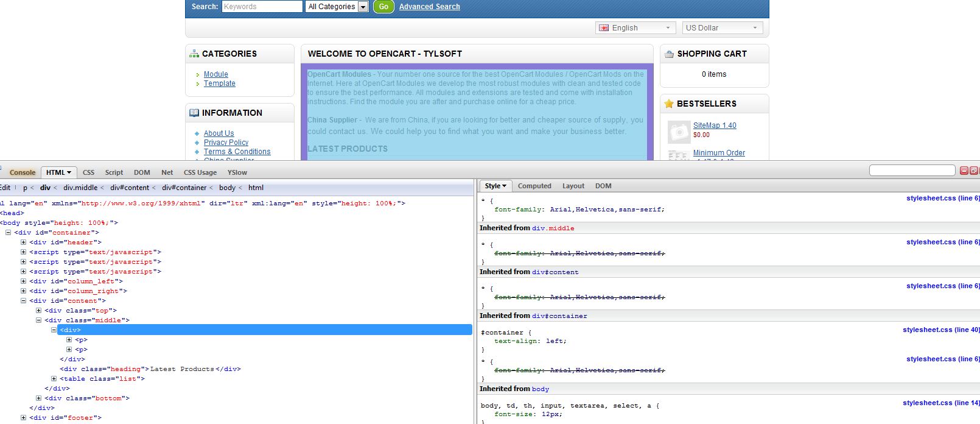Switch to the Firebug Console tab
The width and height of the screenshot is (980, 424).
pyautogui.click(x=23, y=172)
